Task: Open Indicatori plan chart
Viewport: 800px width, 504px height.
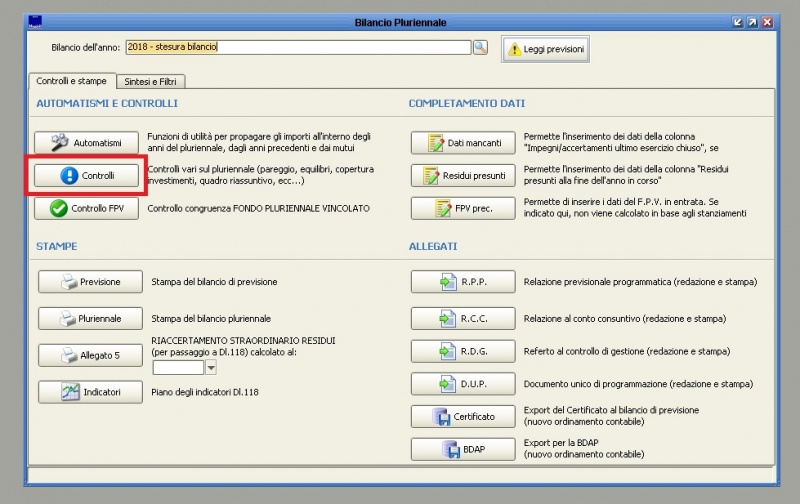Action: [x=91, y=392]
